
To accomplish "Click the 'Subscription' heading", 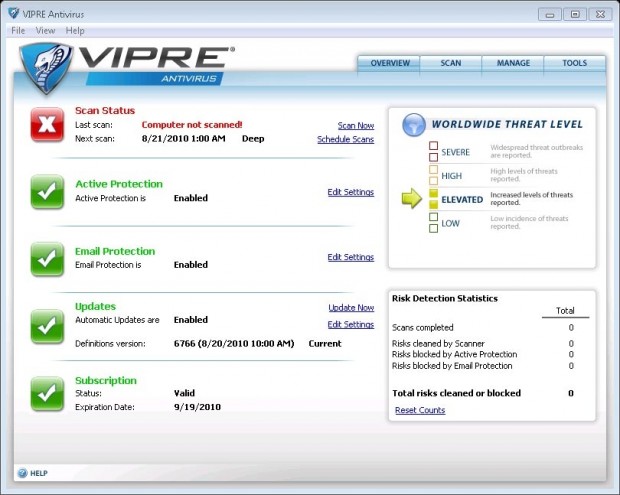I will pos(106,380).
